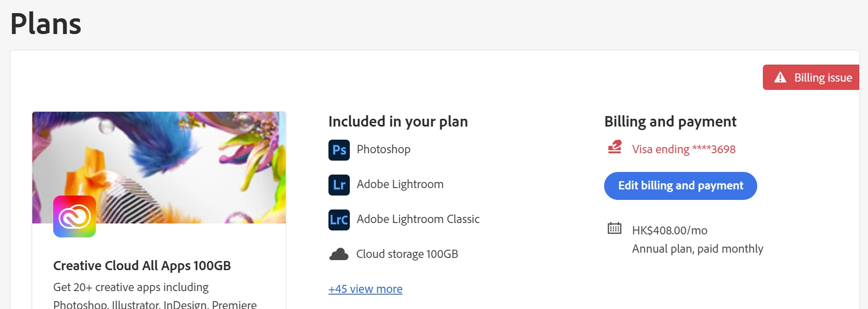The height and width of the screenshot is (309, 868).
Task: Click Edit billing and payment button
Action: tap(680, 186)
